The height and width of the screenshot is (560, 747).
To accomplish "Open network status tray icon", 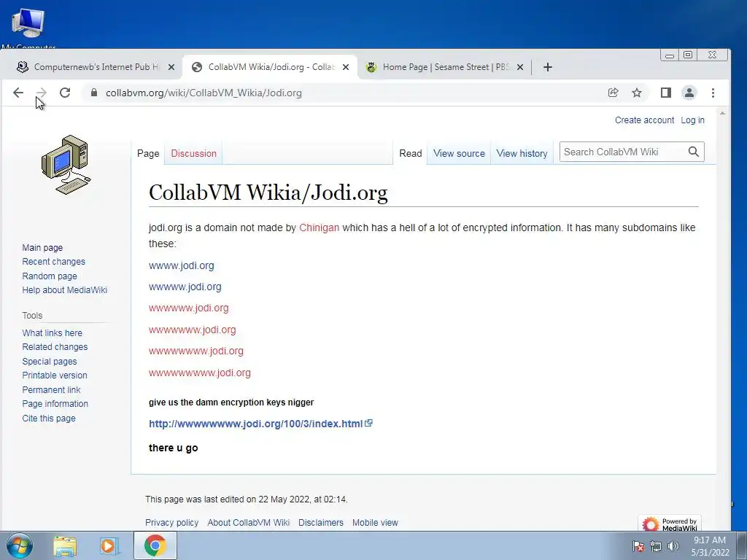I will (x=656, y=546).
